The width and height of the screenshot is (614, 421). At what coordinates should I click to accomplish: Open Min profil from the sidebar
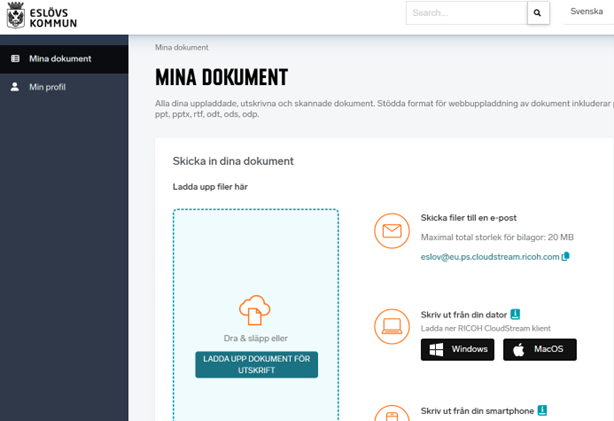coord(48,87)
